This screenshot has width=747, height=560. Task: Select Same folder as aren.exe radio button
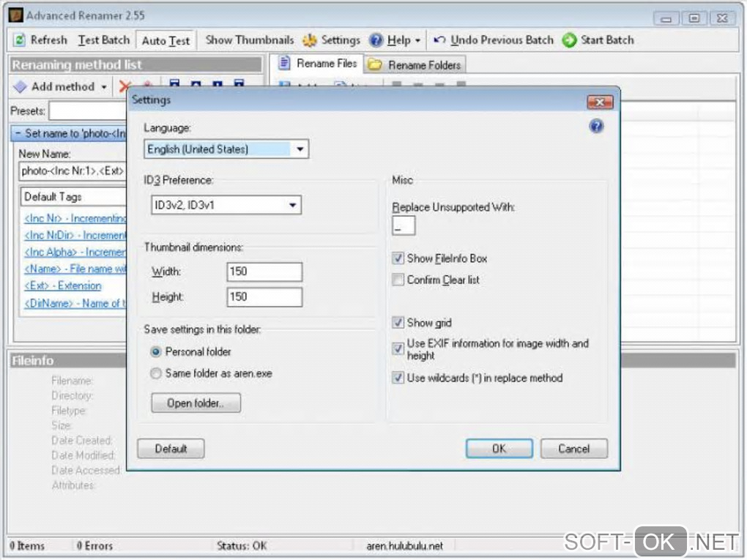156,373
